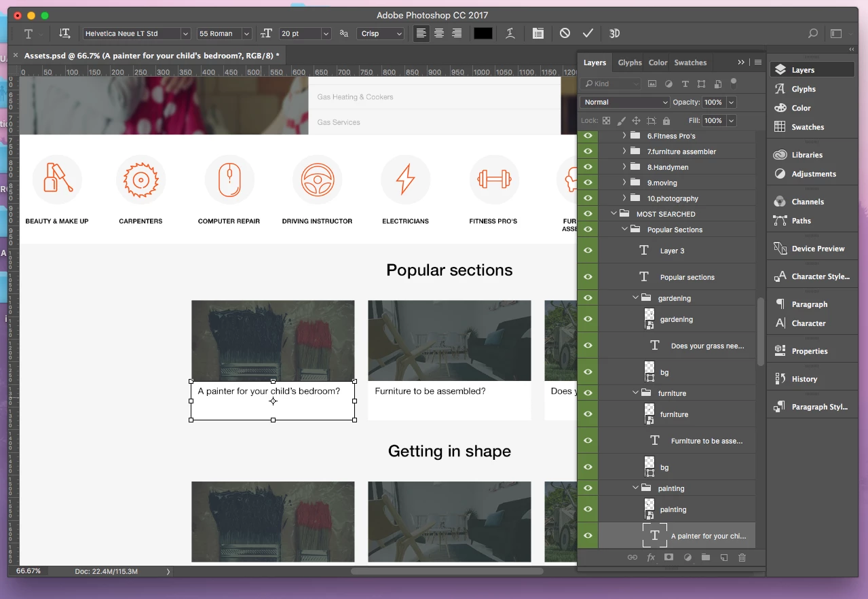The height and width of the screenshot is (599, 868).
Task: Select the Assets.psd document tab
Action: point(151,56)
